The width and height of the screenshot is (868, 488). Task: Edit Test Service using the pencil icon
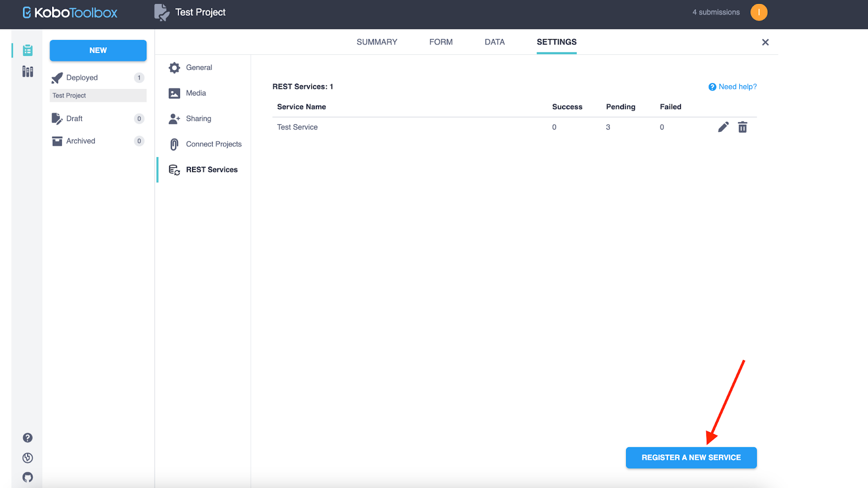(723, 127)
